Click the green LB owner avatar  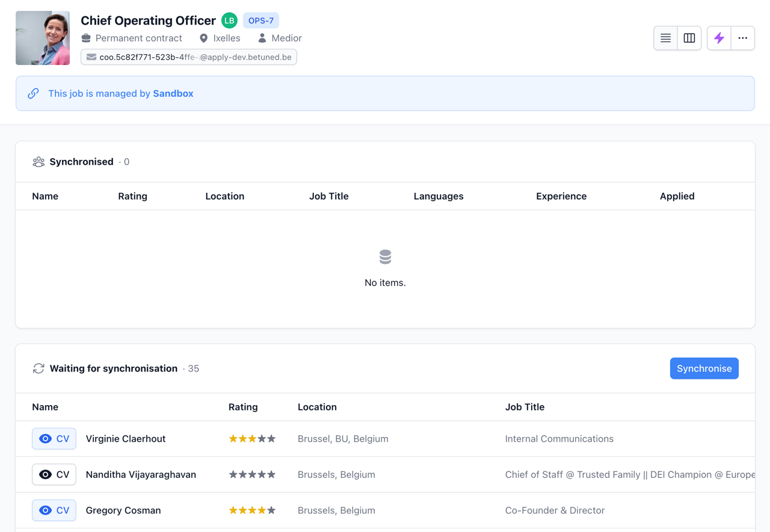point(229,20)
